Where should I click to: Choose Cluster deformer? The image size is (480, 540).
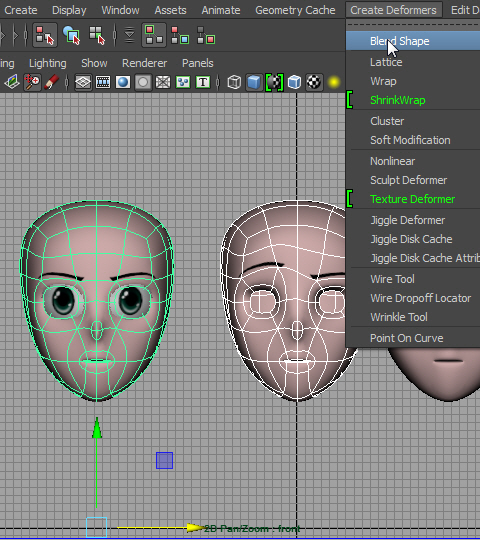[x=413, y=121]
